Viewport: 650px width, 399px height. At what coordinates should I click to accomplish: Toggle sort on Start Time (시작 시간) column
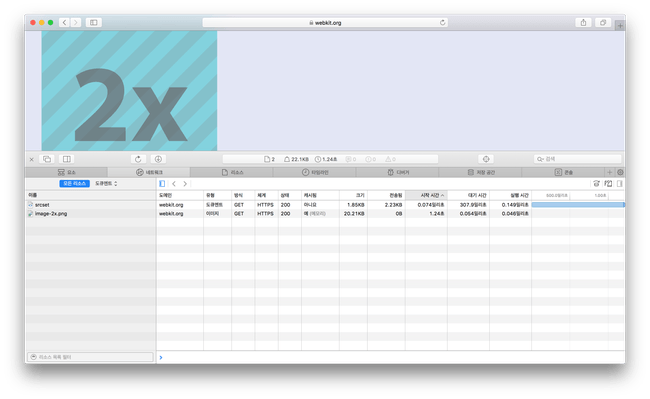pos(426,195)
